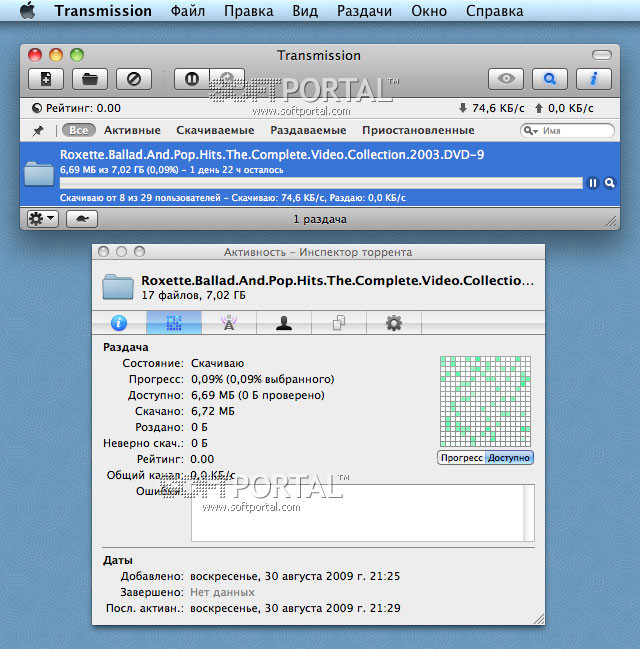Click the 17 файлов, 7,02 ГБ text
The width and height of the screenshot is (640, 649).
point(193,295)
